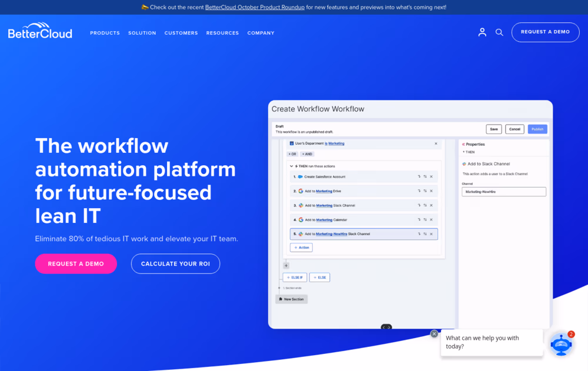Click the + AND condition chip

(x=307, y=154)
